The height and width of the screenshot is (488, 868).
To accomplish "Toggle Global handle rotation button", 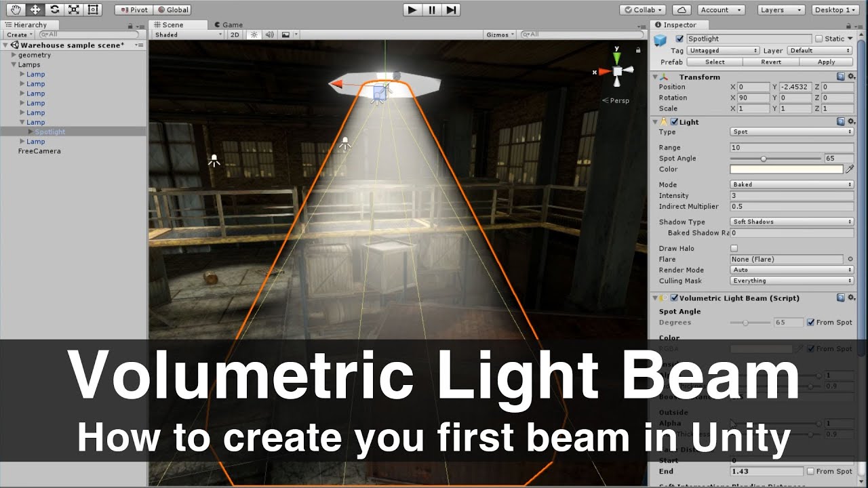I will tap(173, 9).
